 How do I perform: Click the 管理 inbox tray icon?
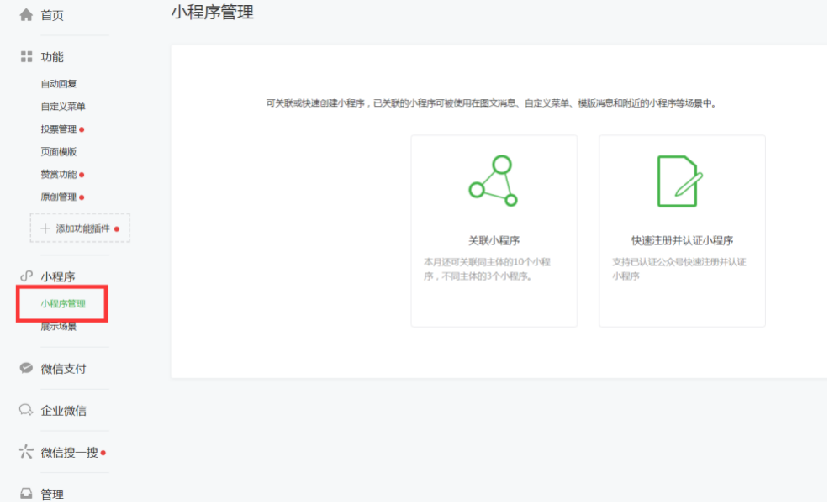[26, 494]
